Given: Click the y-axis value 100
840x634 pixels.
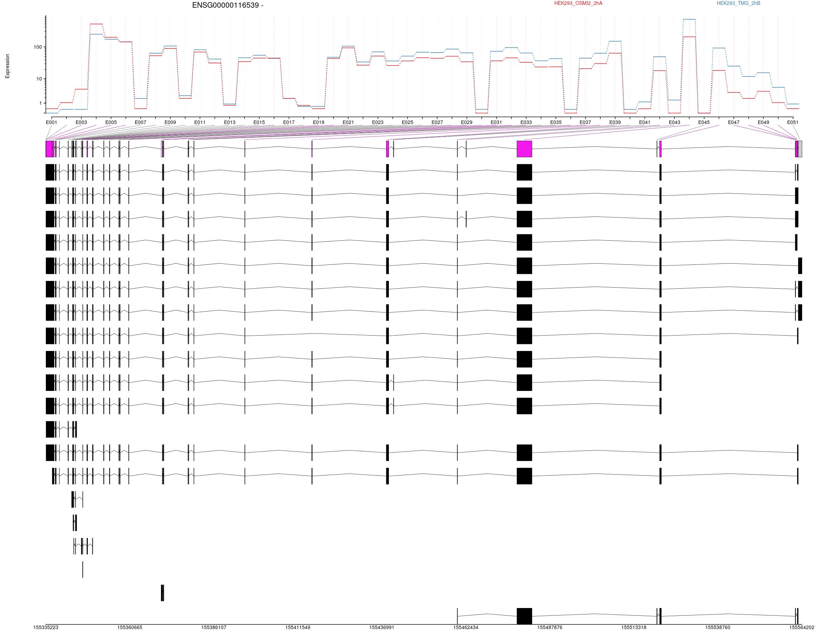Looking at the screenshot, I should pyautogui.click(x=37, y=47).
